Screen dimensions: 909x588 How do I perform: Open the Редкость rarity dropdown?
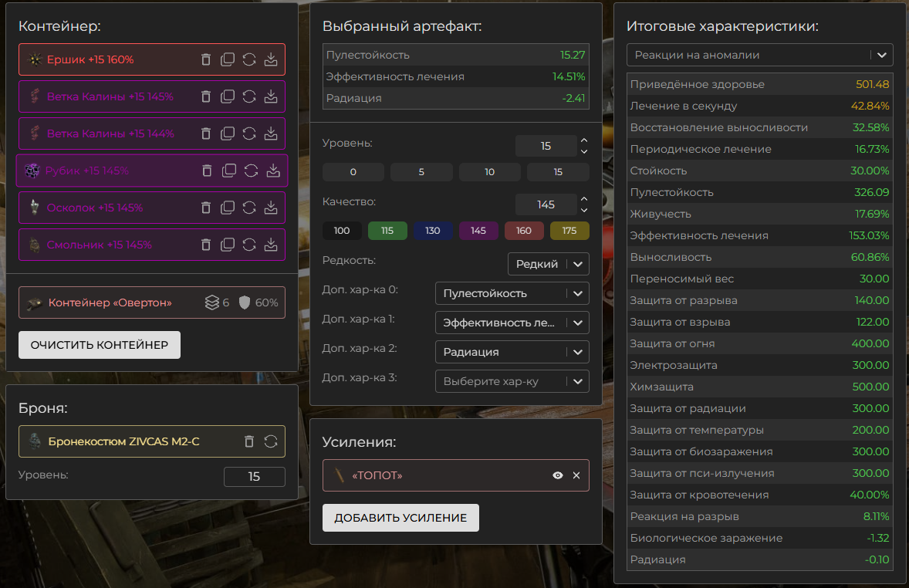point(548,264)
